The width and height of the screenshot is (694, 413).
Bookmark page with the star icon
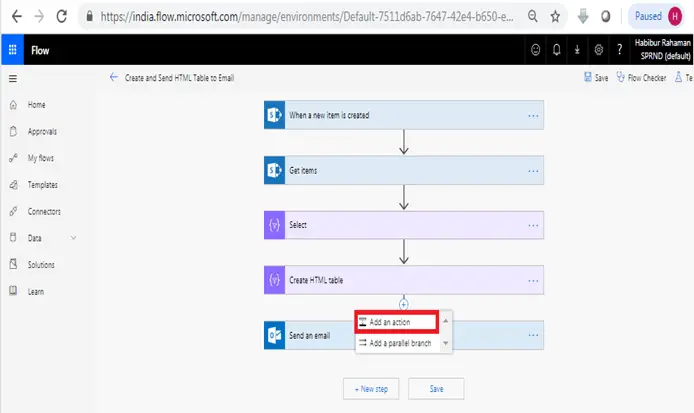pos(555,17)
